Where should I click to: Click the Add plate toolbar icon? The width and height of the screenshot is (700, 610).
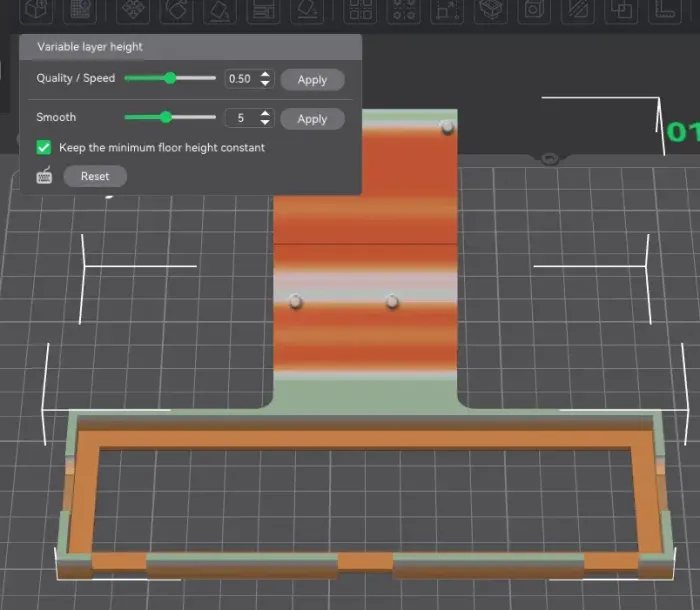(x=80, y=11)
